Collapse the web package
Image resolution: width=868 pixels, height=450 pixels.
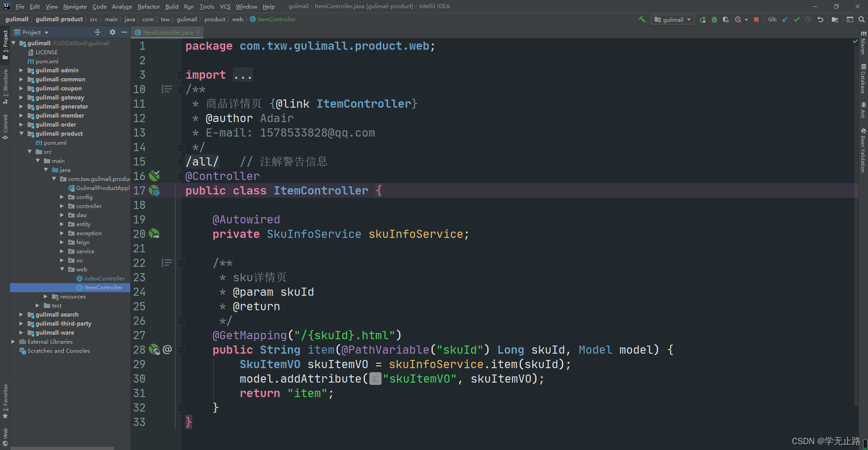tap(62, 269)
